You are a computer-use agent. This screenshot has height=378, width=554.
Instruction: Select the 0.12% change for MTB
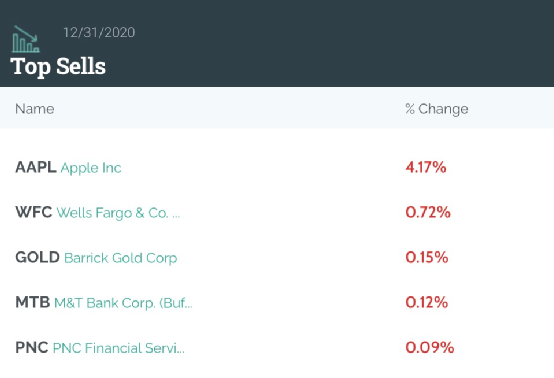[x=426, y=302]
